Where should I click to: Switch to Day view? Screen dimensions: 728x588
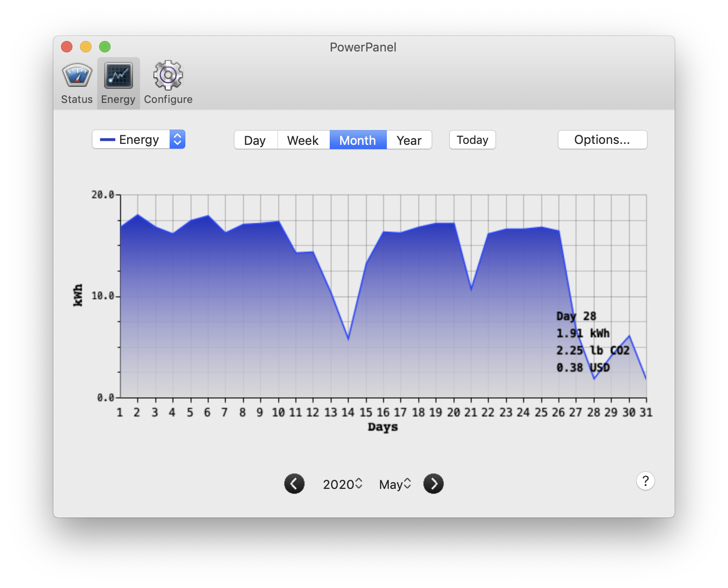tap(255, 140)
